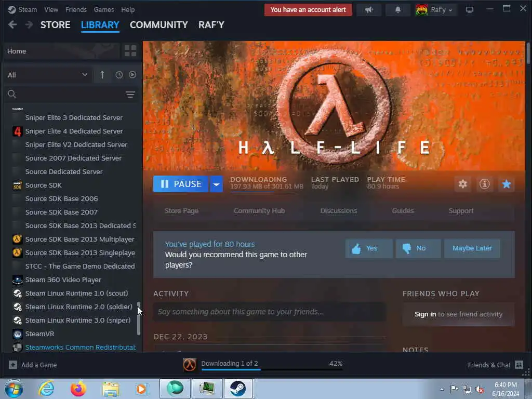Click the Steam logo icon in menu bar
The width and height of the screenshot is (532, 399).
(12, 9)
